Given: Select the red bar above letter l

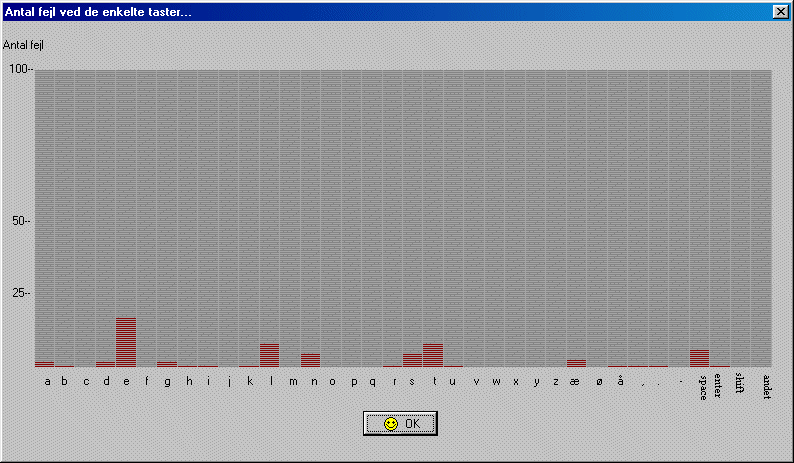Looking at the screenshot, I should click(269, 355).
